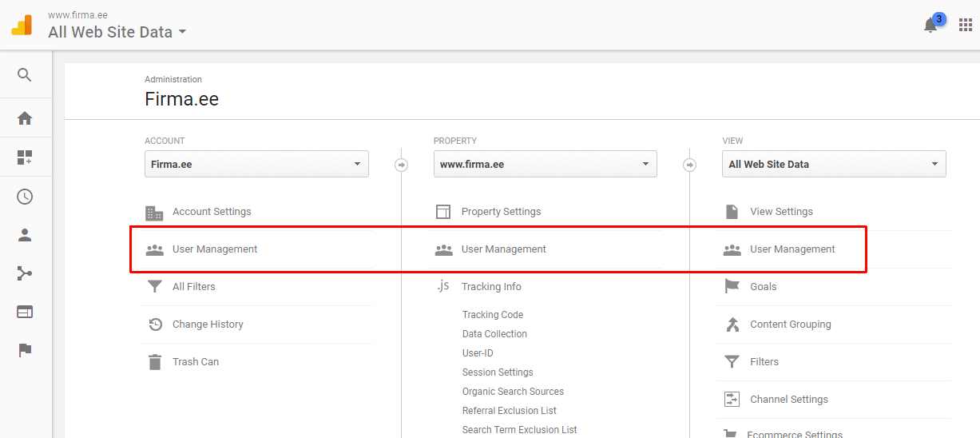Open Tracking Code under Tracking Info
The height and width of the screenshot is (438, 980).
pyautogui.click(x=493, y=315)
